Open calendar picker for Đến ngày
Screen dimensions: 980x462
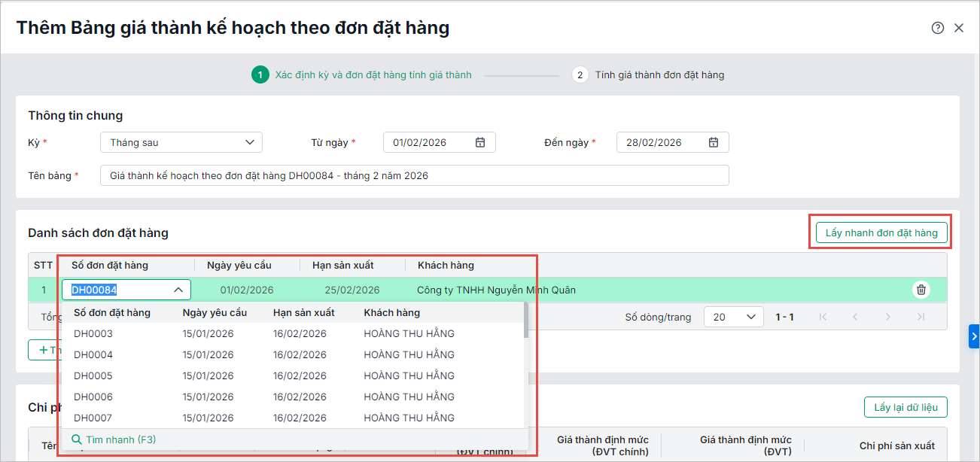tap(714, 142)
